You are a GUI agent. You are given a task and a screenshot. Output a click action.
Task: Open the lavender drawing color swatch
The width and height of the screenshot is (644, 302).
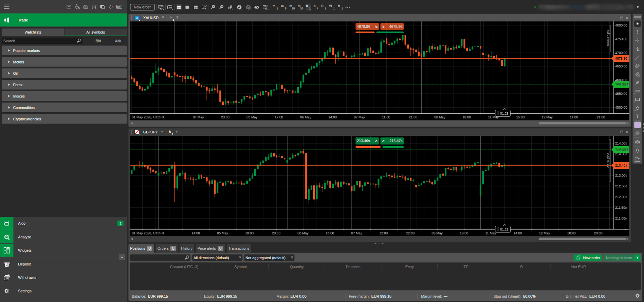point(638,125)
